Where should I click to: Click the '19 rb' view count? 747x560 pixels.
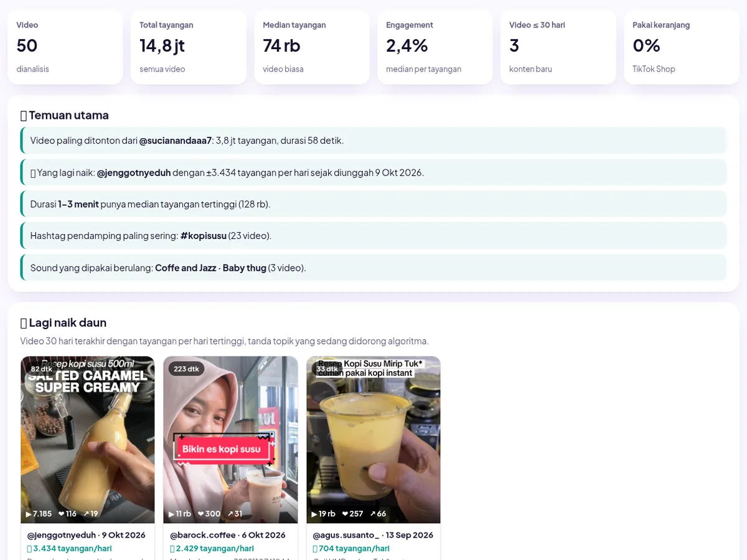tap(327, 514)
